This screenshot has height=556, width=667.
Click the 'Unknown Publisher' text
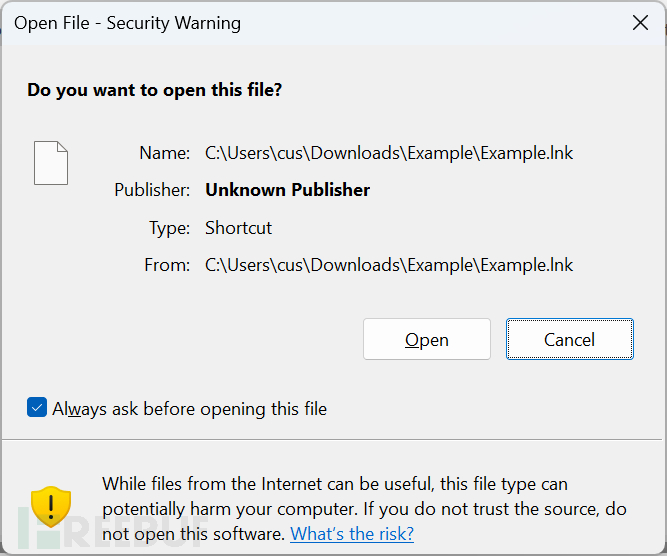(288, 190)
